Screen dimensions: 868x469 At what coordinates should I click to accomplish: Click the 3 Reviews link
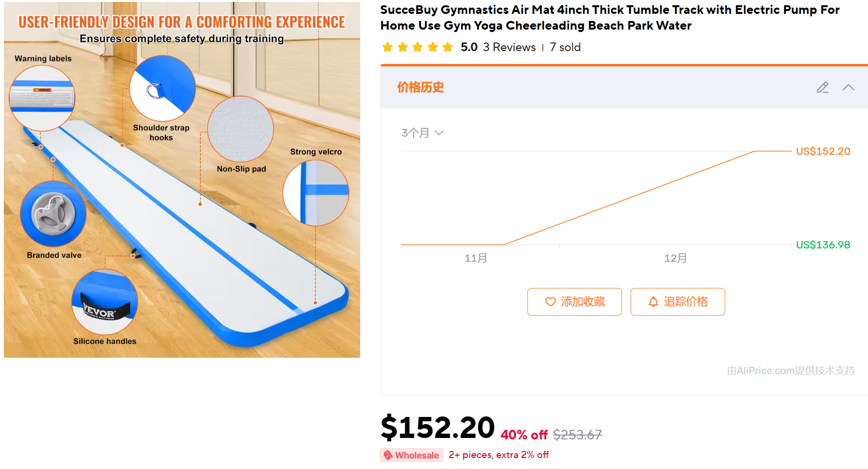(x=509, y=47)
